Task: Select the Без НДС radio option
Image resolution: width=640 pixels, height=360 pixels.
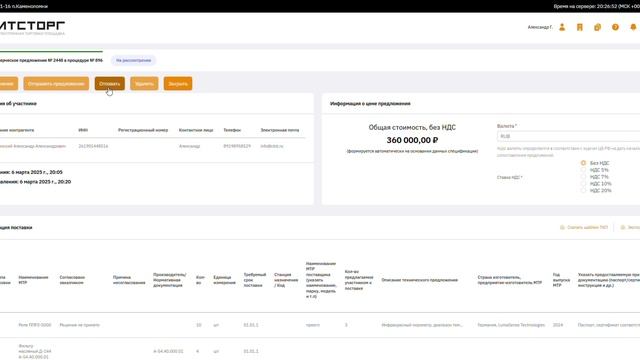Action: tap(583, 163)
